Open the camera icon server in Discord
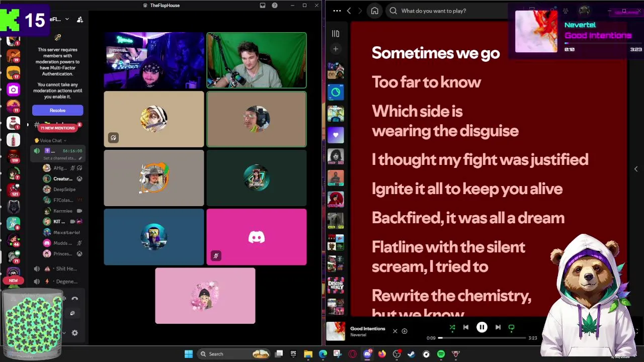 [13, 89]
